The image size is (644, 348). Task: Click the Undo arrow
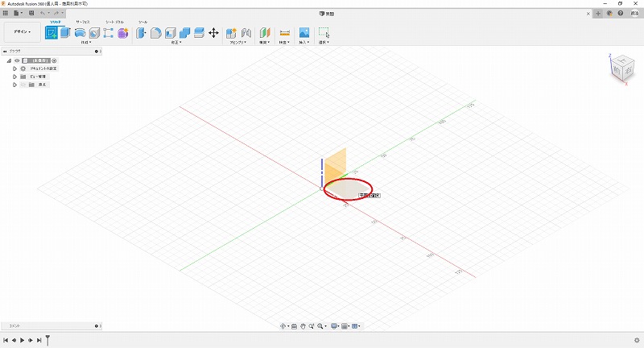pos(43,13)
